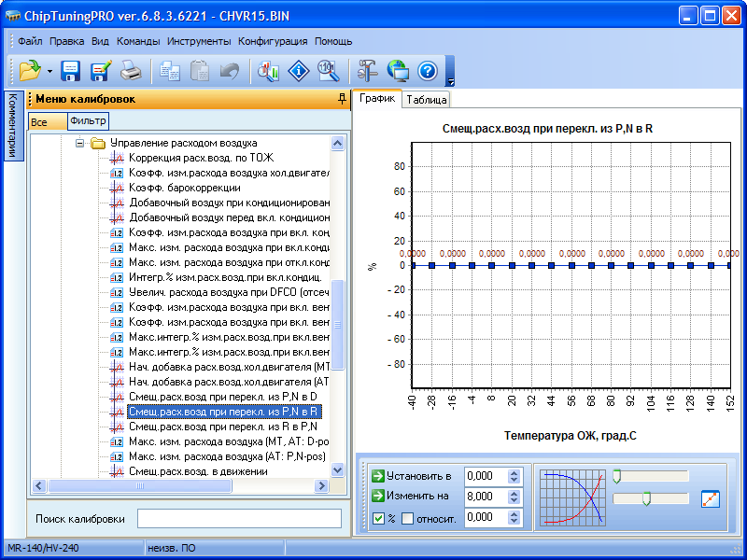The height and width of the screenshot is (560, 747).
Task: Click the hammer and wrench tools icon
Action: pos(369,70)
